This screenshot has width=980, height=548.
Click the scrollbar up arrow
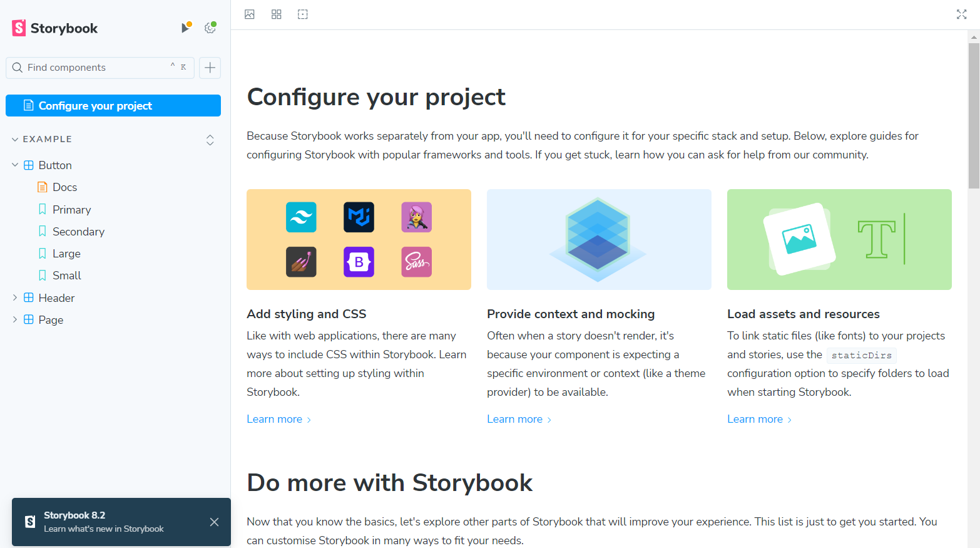pyautogui.click(x=974, y=37)
